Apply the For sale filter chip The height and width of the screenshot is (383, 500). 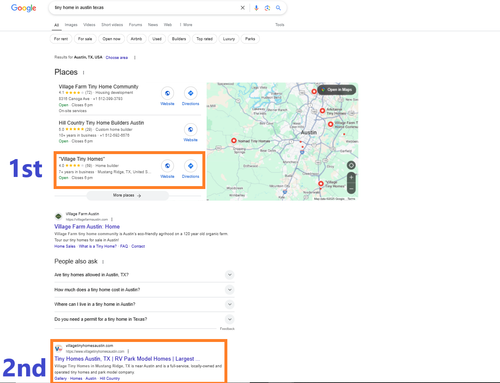click(x=85, y=39)
